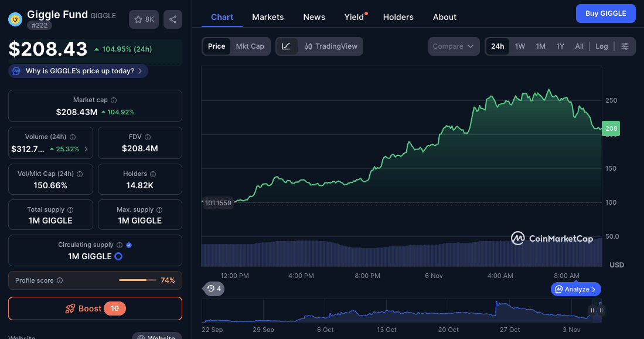Open the Holders tab
Screen dimensions: 644x339
(398, 17)
